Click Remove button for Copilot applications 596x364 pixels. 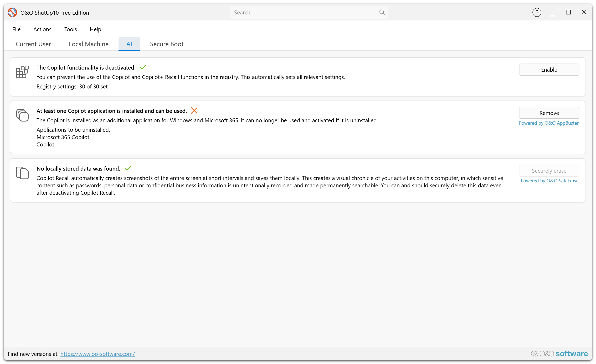(x=549, y=113)
